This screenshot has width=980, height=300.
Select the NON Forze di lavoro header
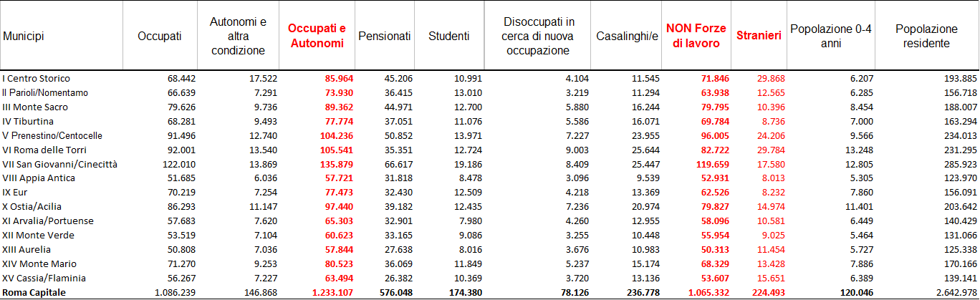click(696, 36)
